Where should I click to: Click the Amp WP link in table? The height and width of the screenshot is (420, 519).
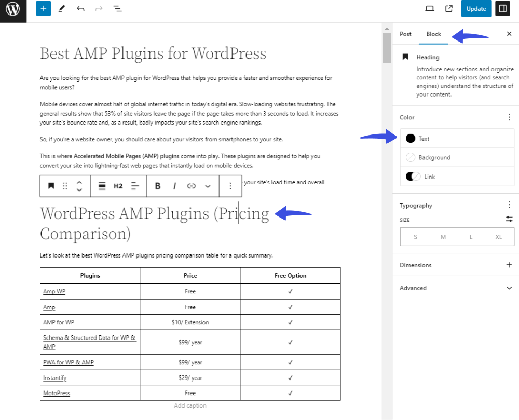tap(54, 291)
